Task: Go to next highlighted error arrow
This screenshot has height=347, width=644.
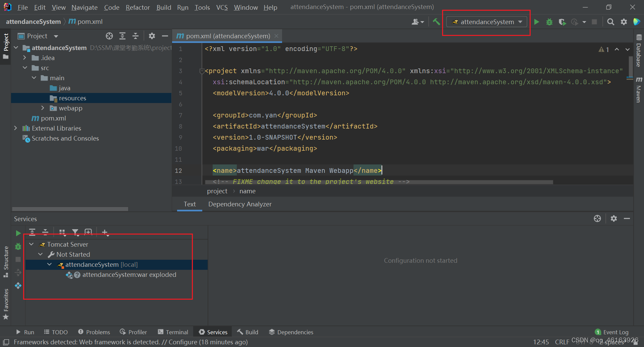Action: pyautogui.click(x=628, y=49)
